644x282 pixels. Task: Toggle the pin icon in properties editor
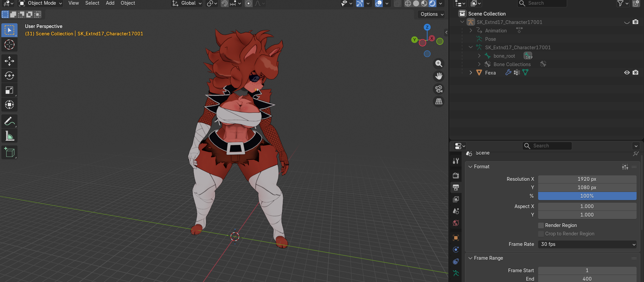pos(636,153)
